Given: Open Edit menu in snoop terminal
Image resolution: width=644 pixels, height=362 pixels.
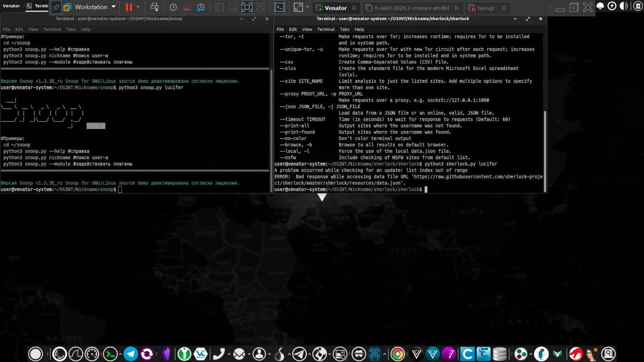Looking at the screenshot, I should point(19,29).
